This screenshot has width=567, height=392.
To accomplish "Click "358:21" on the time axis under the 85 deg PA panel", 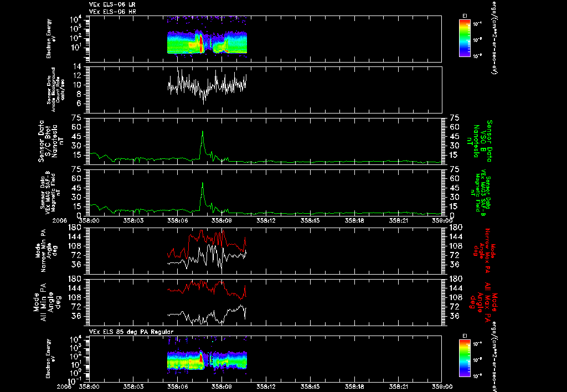I will click(x=398, y=386).
